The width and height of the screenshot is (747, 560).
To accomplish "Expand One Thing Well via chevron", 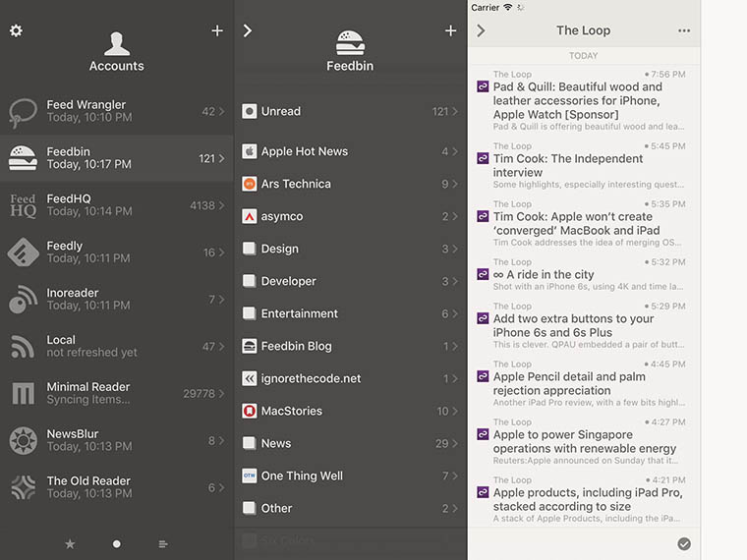I will pyautogui.click(x=455, y=476).
